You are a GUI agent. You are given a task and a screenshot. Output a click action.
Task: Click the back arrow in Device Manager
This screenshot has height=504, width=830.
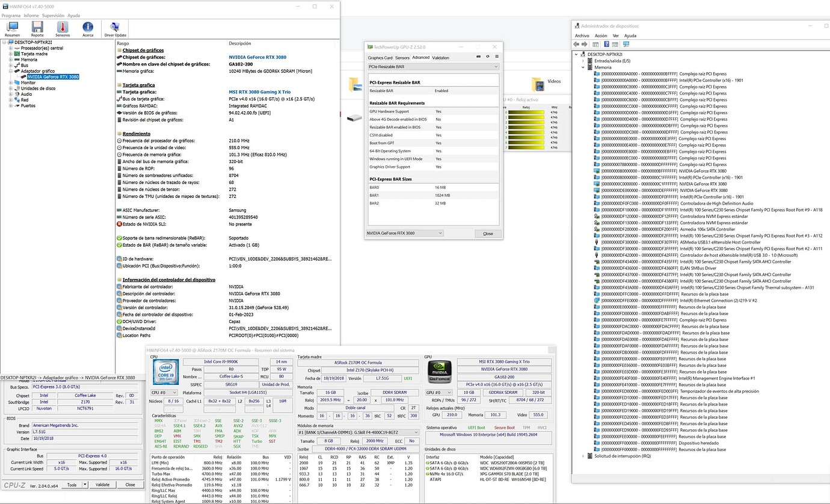(x=575, y=43)
